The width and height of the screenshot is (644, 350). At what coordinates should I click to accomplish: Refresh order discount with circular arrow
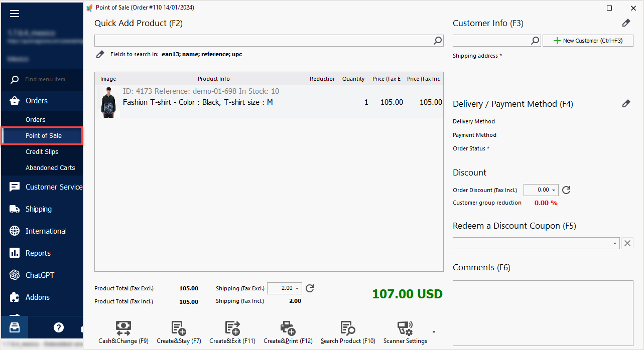point(566,190)
